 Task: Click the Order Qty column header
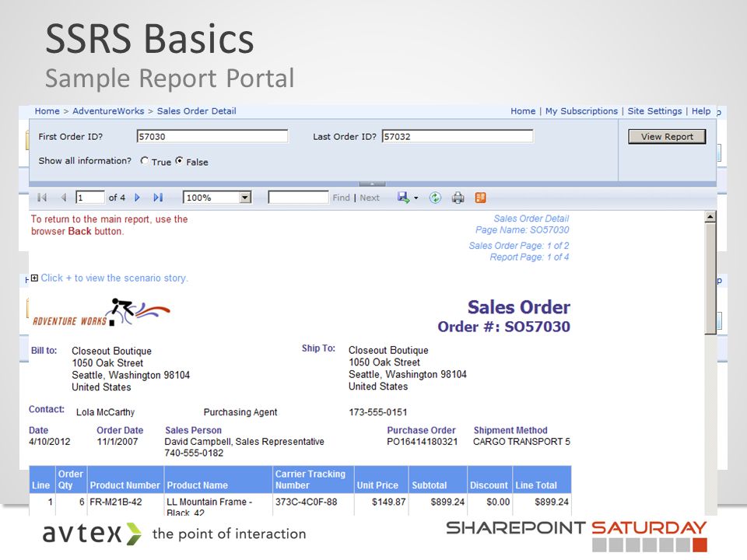pos(71,480)
